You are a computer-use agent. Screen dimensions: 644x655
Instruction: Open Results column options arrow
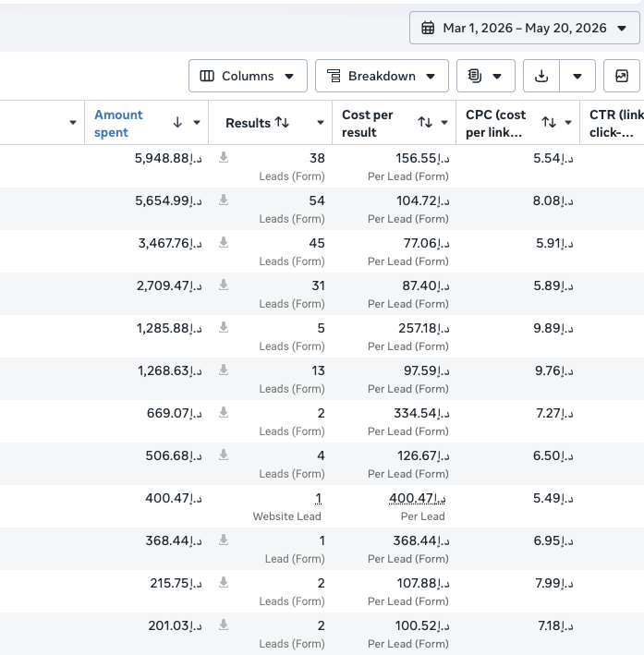click(321, 122)
